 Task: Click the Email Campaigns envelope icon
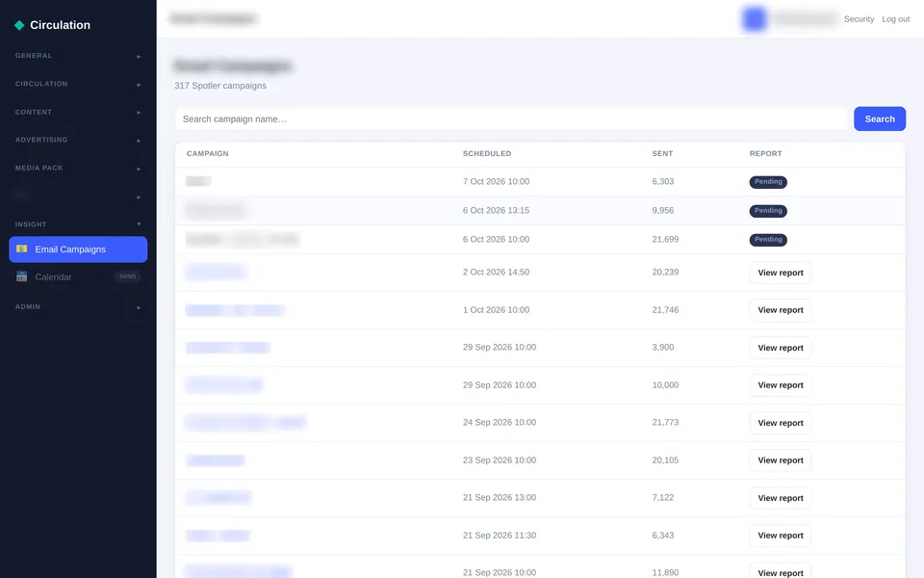pos(22,249)
